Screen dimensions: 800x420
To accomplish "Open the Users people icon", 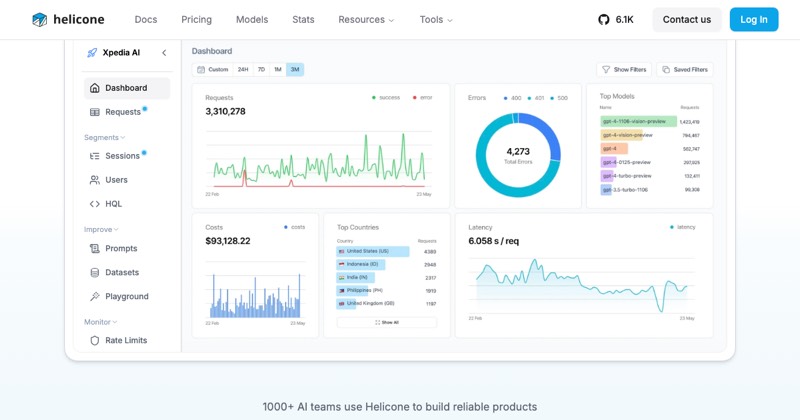I will tap(95, 180).
